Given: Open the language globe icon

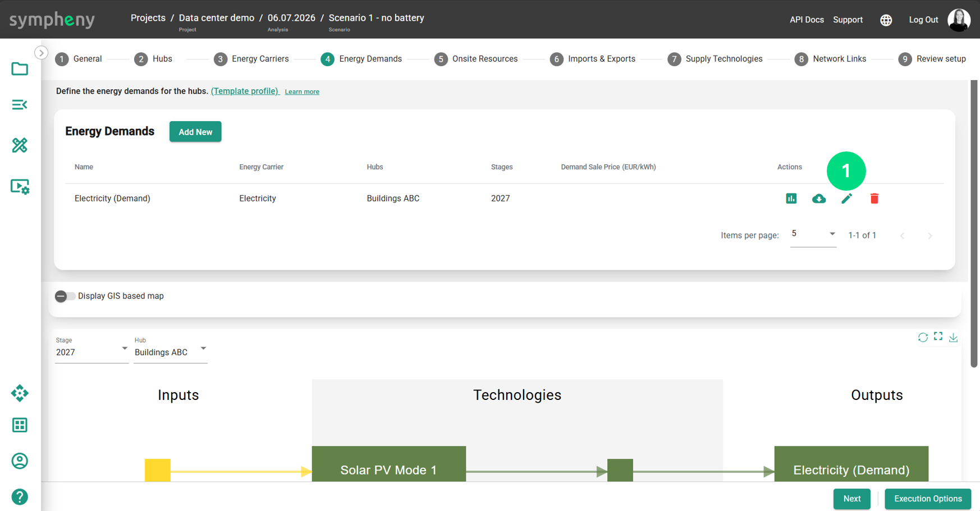Looking at the screenshot, I should coord(886,20).
